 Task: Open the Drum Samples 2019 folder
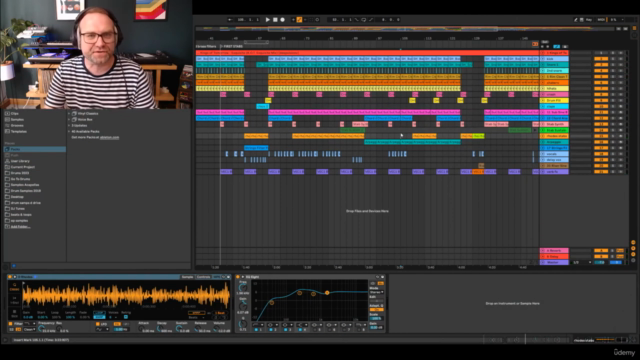pyautogui.click(x=25, y=191)
